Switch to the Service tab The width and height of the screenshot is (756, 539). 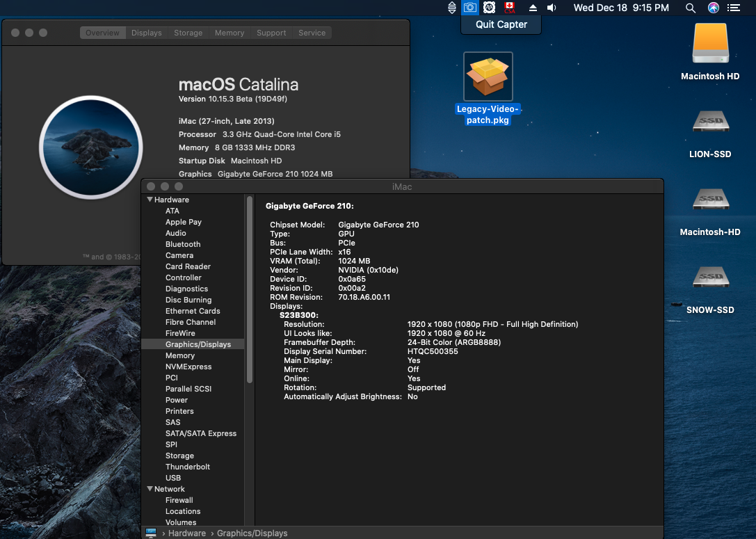coord(312,33)
